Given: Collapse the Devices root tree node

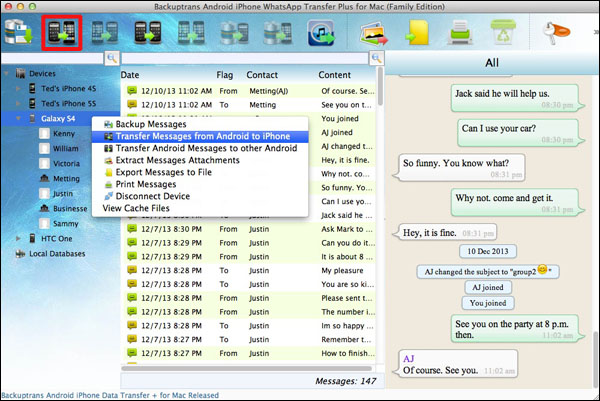Looking at the screenshot, I should click(7, 73).
